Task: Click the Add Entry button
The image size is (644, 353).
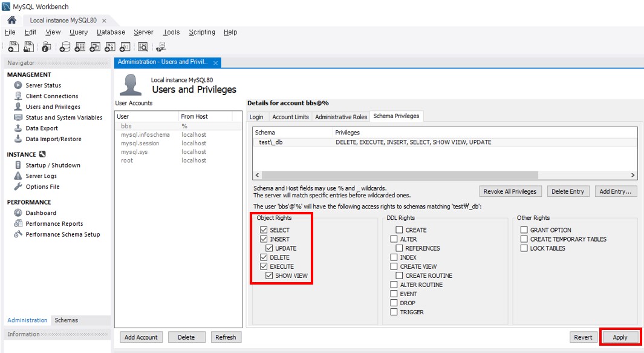Action: pyautogui.click(x=615, y=191)
